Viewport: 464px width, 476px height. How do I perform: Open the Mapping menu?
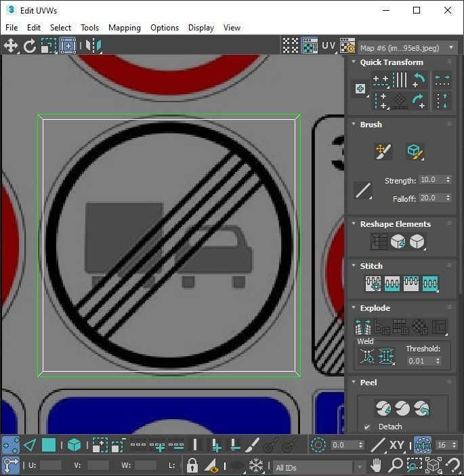coord(125,28)
